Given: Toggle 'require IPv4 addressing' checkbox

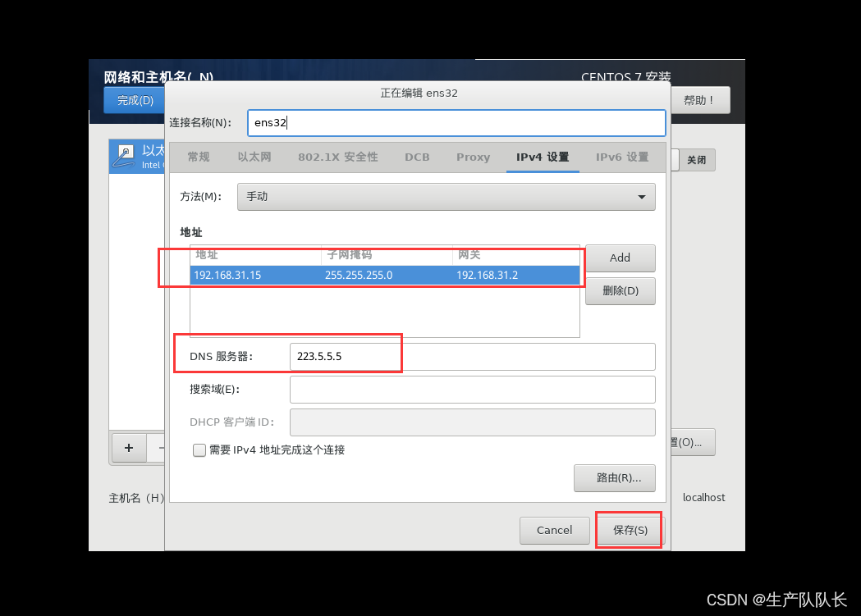Looking at the screenshot, I should 199,450.
